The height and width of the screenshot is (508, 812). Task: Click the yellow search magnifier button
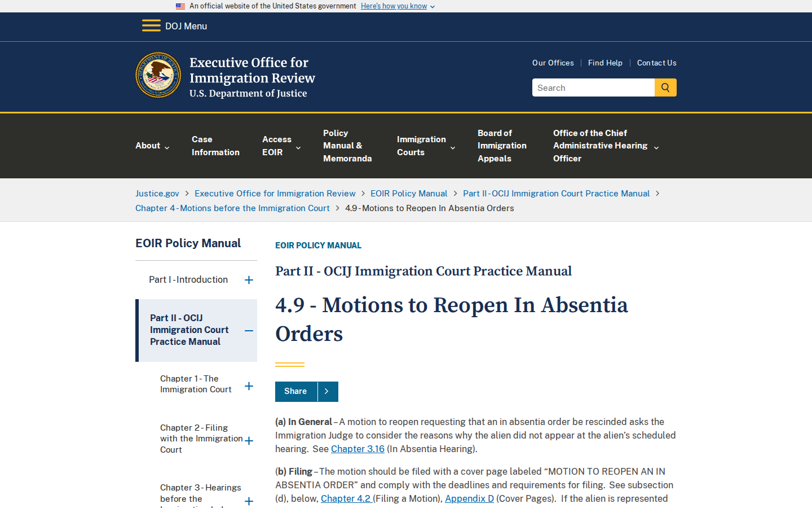(x=665, y=87)
